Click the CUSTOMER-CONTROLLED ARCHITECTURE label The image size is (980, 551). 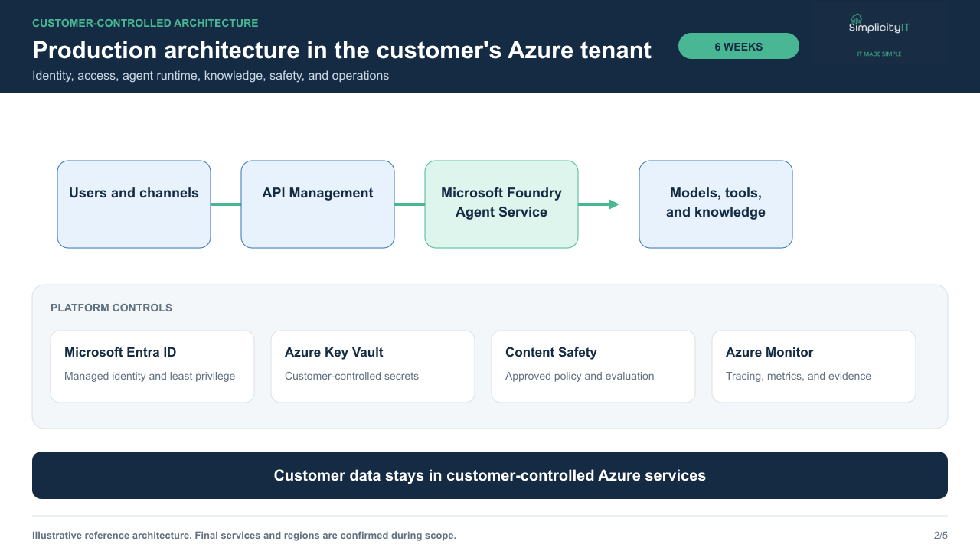click(145, 23)
